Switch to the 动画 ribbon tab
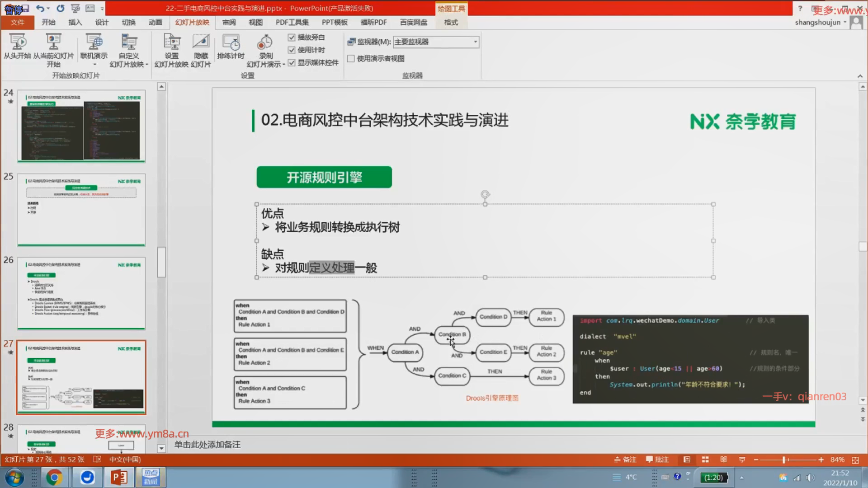The image size is (868, 488). 155,22
